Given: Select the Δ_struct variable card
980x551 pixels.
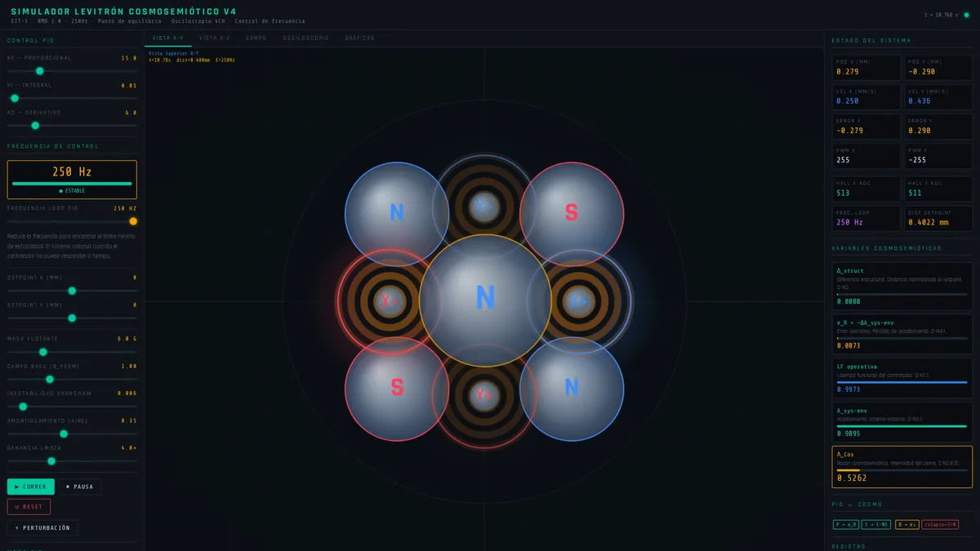Looking at the screenshot, I should [902, 285].
